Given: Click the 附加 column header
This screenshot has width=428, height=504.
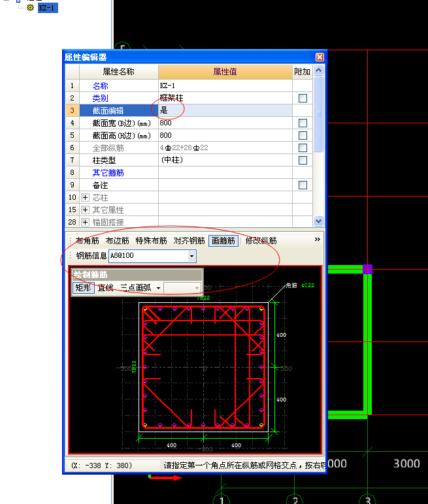Looking at the screenshot, I should point(302,72).
